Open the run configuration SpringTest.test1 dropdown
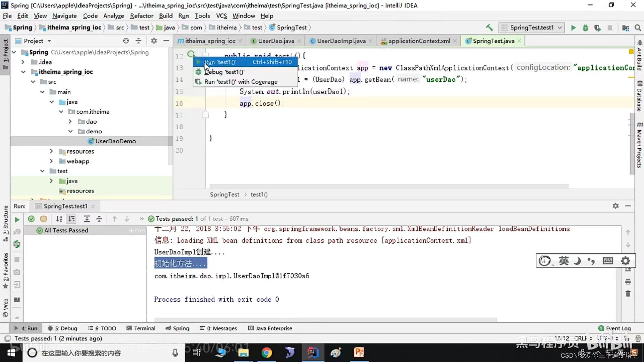Screen dimensions: 644x362 coord(532,28)
